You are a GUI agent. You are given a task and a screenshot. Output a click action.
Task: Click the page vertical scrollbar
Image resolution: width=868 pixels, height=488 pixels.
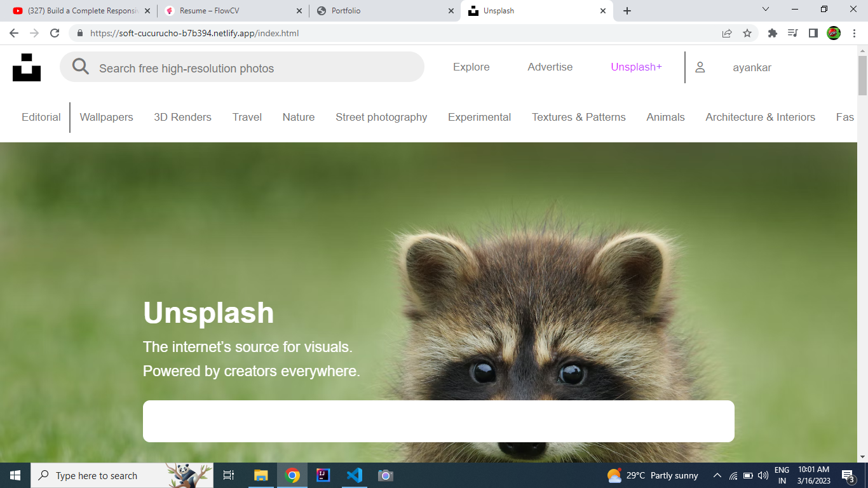coord(862,254)
